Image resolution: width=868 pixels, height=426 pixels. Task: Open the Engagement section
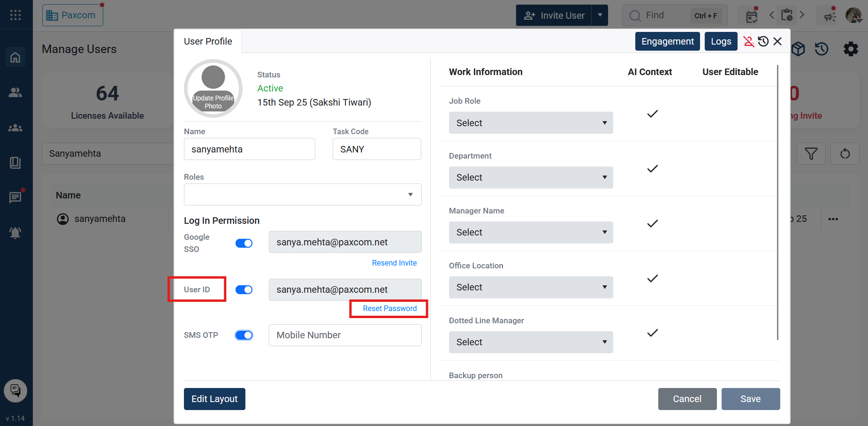coord(667,41)
